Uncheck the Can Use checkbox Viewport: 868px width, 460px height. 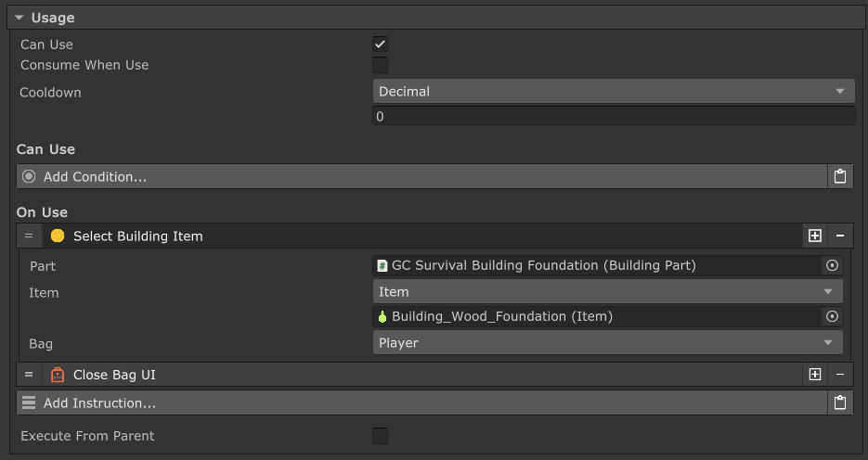coord(380,45)
